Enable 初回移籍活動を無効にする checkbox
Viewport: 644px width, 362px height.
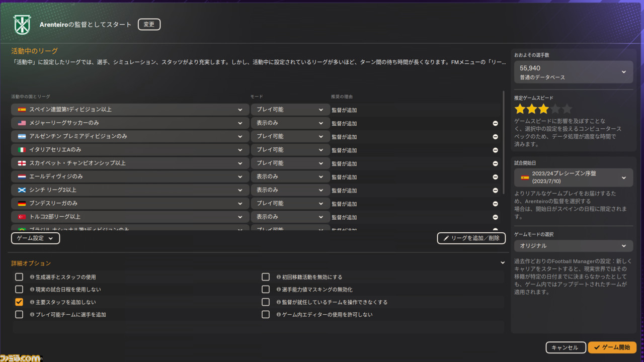click(266, 277)
